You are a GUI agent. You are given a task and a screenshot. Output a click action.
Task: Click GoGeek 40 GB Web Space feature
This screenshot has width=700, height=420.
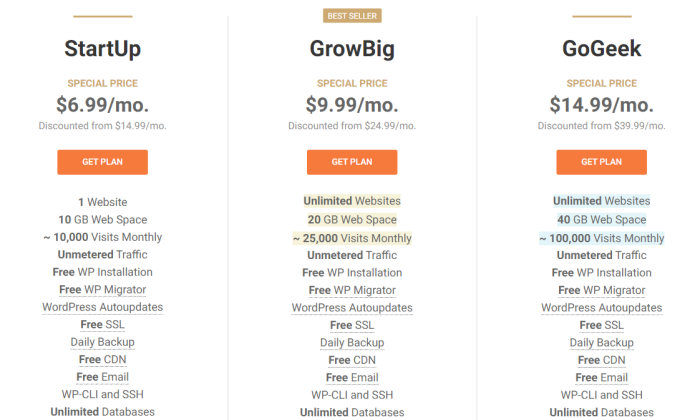[x=602, y=220]
